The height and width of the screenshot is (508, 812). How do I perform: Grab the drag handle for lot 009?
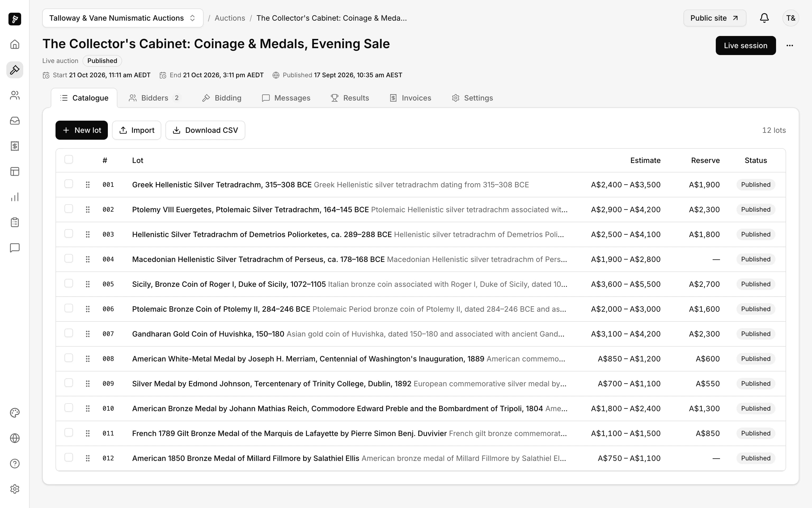(x=87, y=383)
